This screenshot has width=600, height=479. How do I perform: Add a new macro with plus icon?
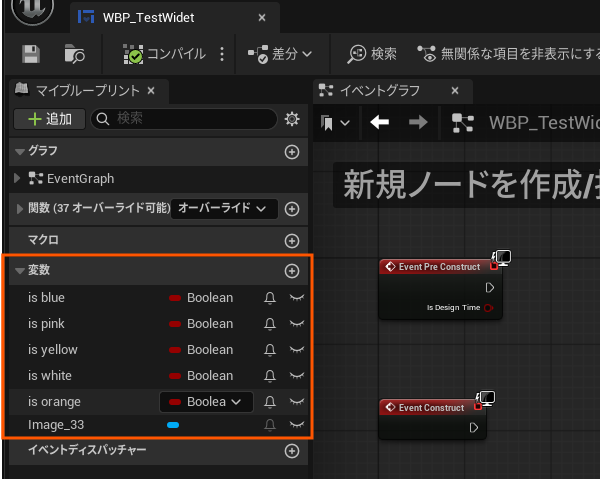click(x=292, y=240)
